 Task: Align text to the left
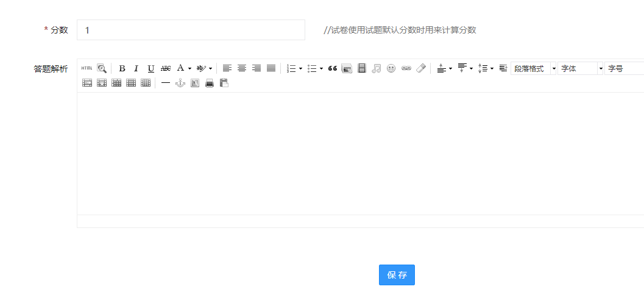[x=227, y=68]
